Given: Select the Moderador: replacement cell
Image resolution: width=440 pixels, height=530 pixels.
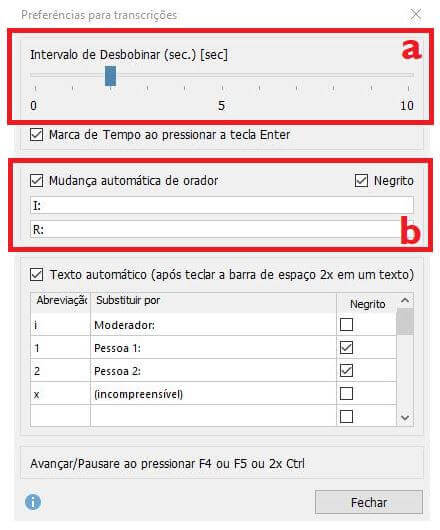Looking at the screenshot, I should [213, 325].
